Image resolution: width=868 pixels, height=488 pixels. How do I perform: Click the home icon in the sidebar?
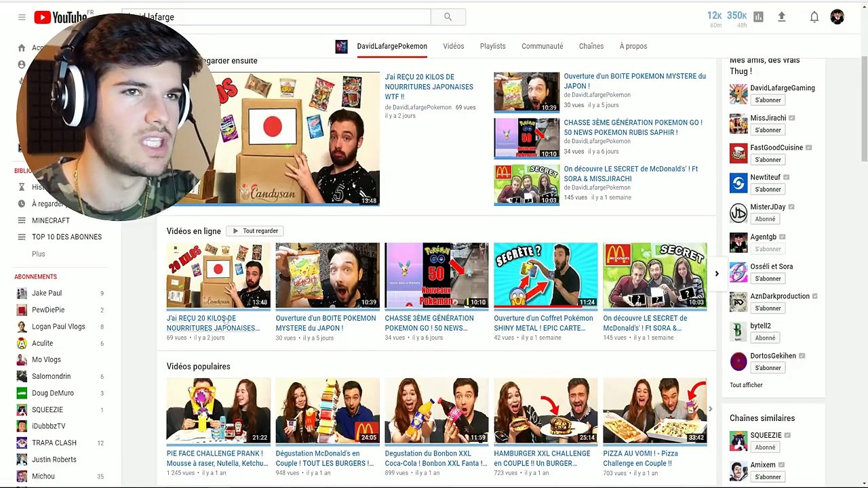22,47
